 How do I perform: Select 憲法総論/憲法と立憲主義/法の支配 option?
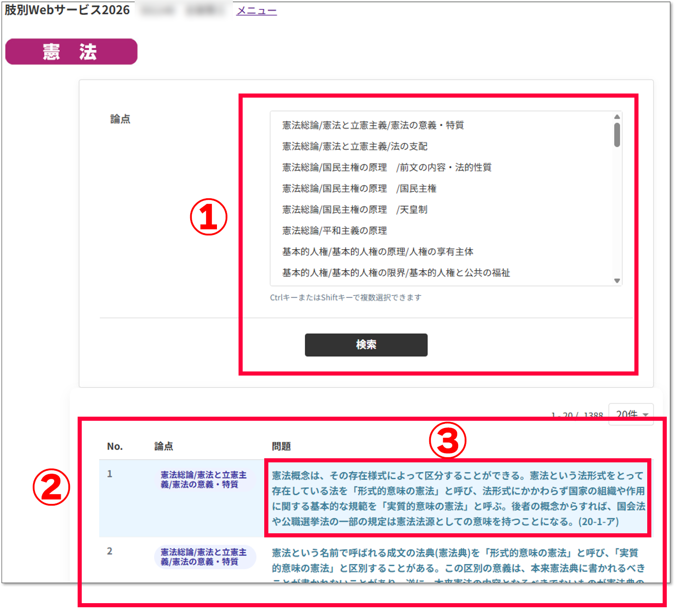coord(354,146)
